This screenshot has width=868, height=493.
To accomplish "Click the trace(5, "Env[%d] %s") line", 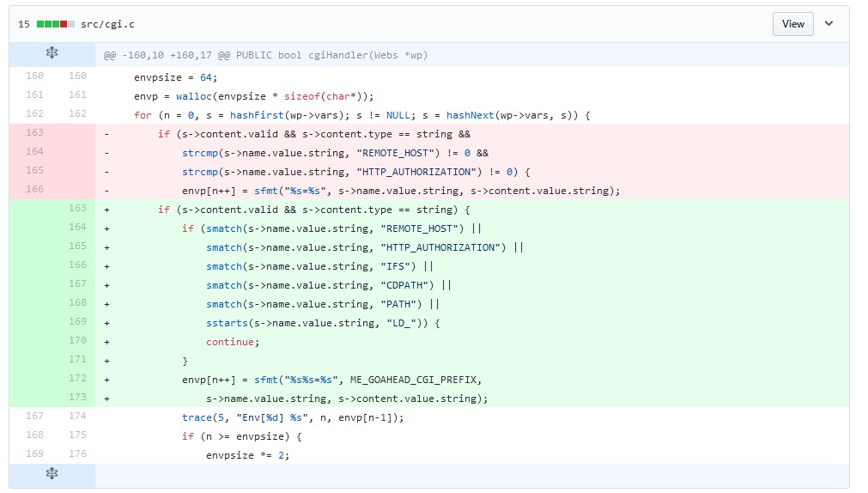I will tap(292, 417).
